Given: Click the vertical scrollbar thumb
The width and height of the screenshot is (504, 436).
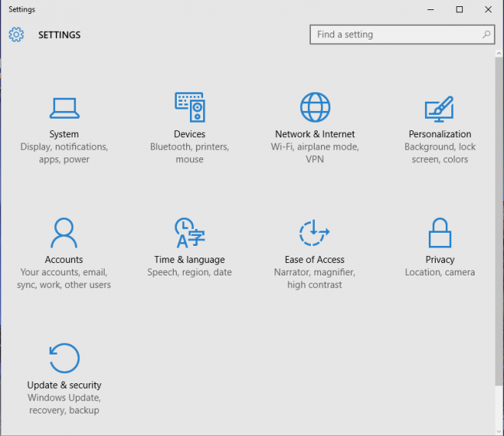Looking at the screenshot, I should [499, 221].
